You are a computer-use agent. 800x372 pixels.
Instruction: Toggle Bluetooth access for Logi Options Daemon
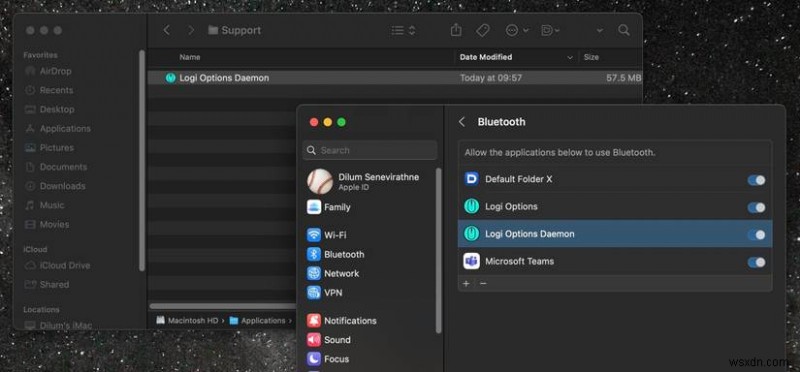[756, 234]
